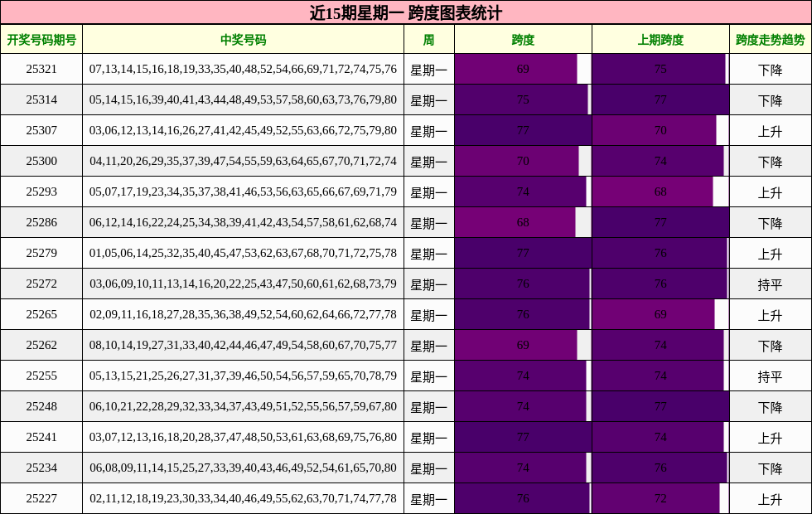Screen dimensions: 812x514
Task: Click the 中奖号码 column header
Action: pyautogui.click(x=243, y=37)
